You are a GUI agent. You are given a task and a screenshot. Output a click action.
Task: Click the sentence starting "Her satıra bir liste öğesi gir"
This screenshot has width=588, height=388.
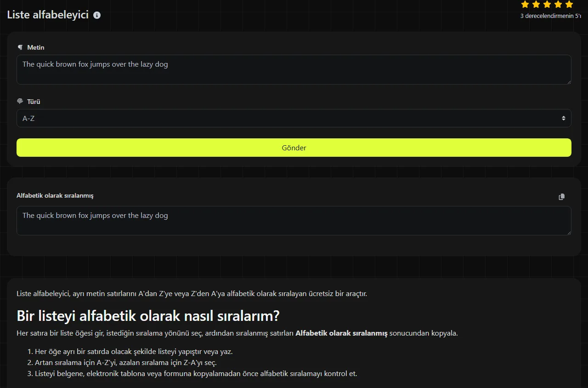[x=237, y=333]
